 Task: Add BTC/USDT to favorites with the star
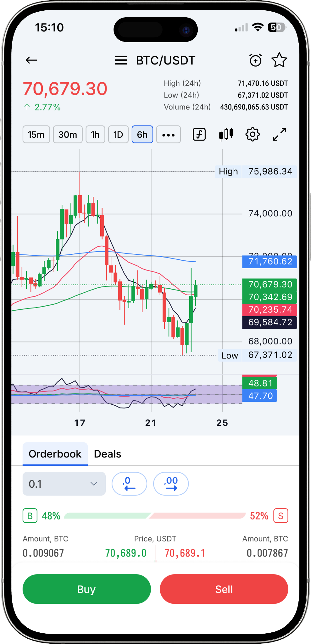click(279, 60)
